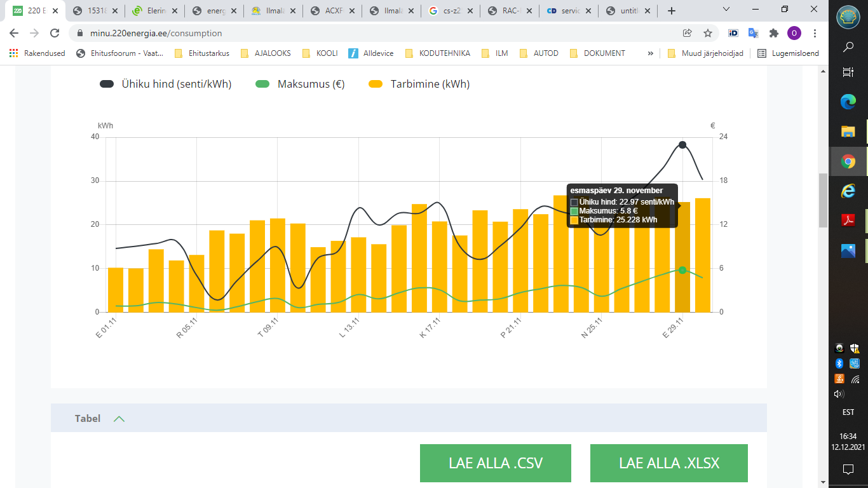Open the KODUTEHNIKA bookmark folder
Image resolution: width=868 pixels, height=488 pixels.
(x=437, y=53)
